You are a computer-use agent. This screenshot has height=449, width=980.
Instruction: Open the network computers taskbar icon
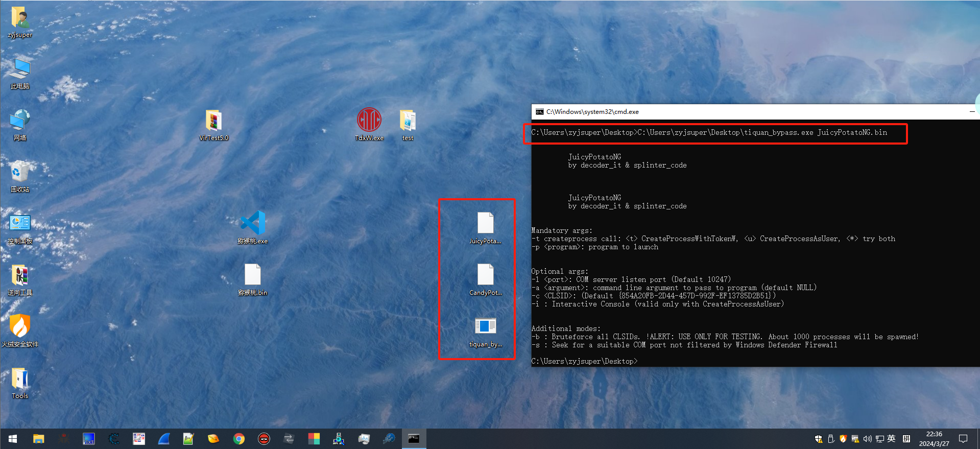pyautogui.click(x=339, y=439)
